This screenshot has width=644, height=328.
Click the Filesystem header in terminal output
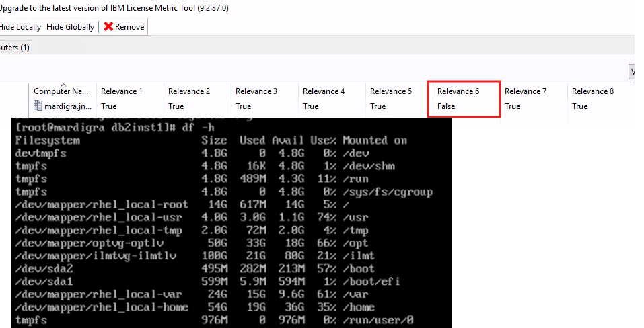(48, 140)
